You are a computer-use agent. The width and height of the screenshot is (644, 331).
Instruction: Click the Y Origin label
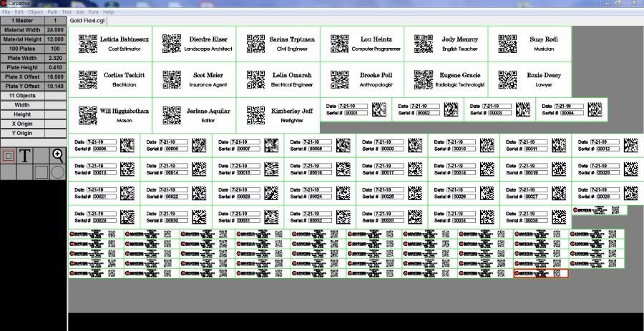(22, 134)
